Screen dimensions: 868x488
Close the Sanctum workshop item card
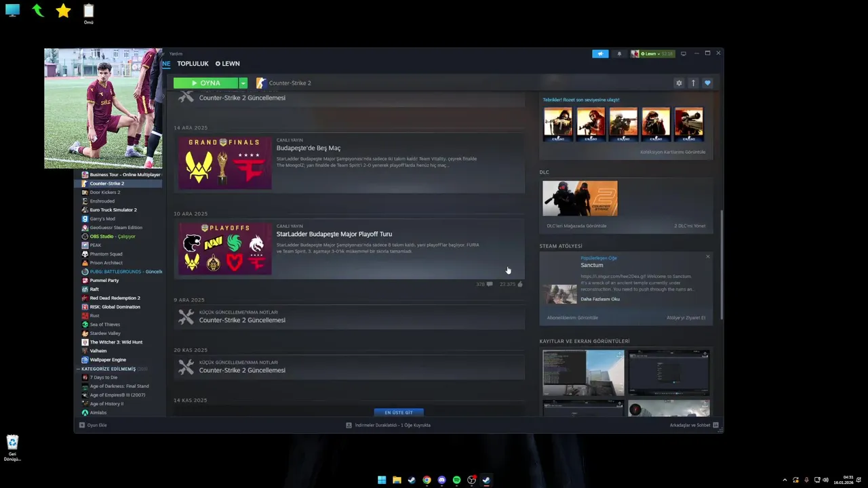click(707, 257)
